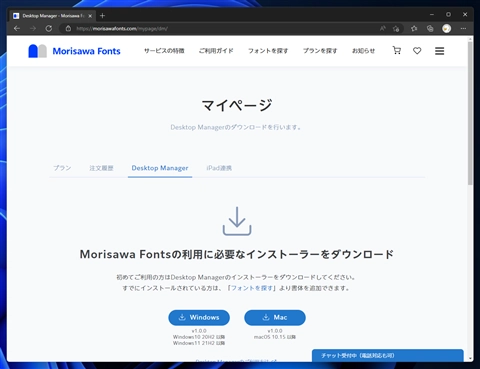Open the hamburger menu icon
Image resolution: width=480 pixels, height=369 pixels.
[439, 51]
